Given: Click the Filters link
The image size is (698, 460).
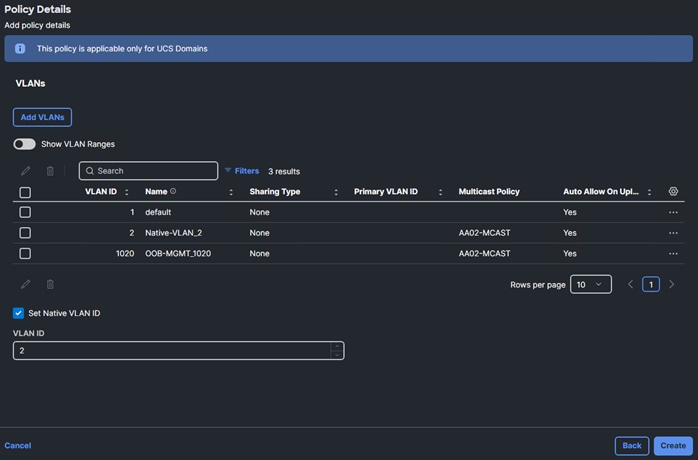Looking at the screenshot, I should click(247, 171).
